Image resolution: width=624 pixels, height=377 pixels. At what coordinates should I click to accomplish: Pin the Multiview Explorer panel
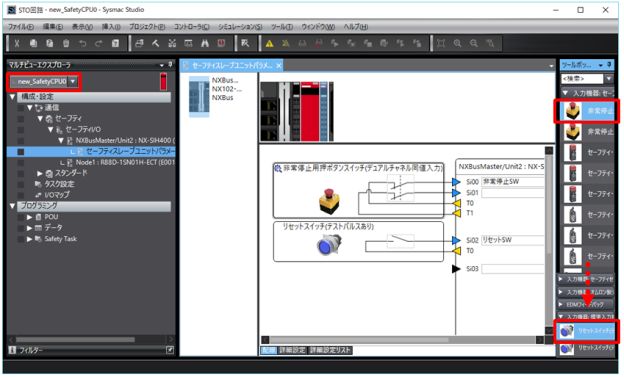tap(170, 64)
